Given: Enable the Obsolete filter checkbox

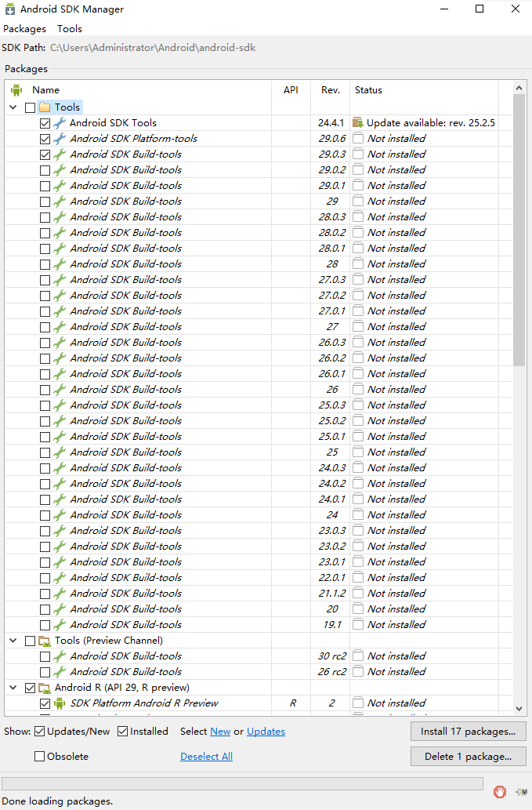Looking at the screenshot, I should click(40, 756).
